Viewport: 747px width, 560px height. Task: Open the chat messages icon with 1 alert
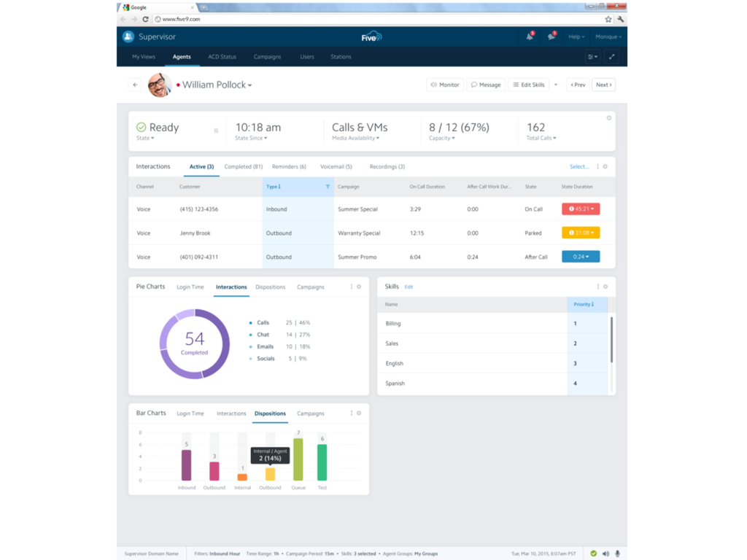click(x=551, y=36)
